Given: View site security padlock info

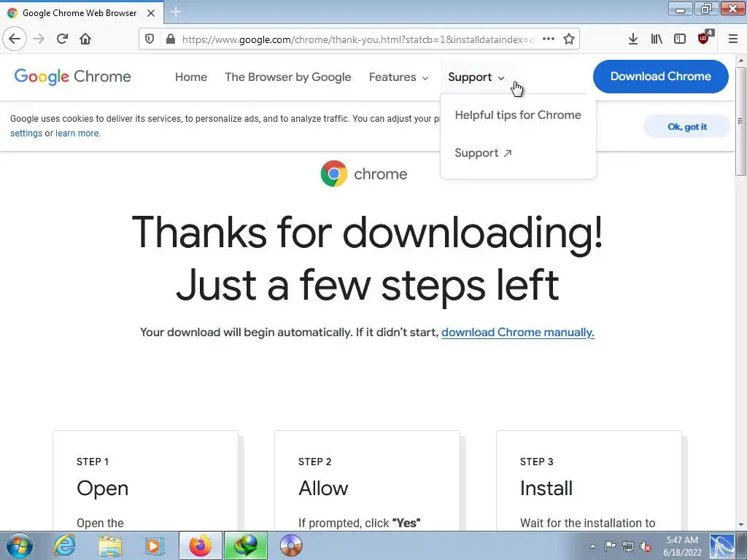Looking at the screenshot, I should tap(170, 39).
